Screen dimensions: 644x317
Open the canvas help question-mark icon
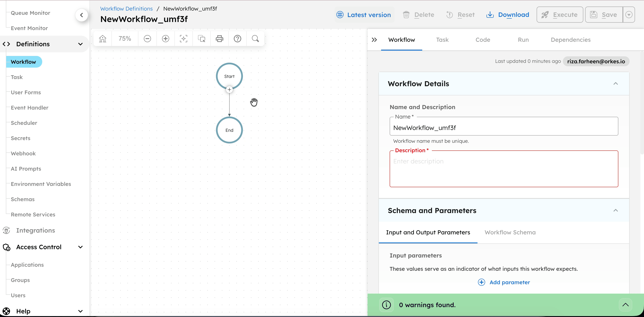(x=237, y=39)
